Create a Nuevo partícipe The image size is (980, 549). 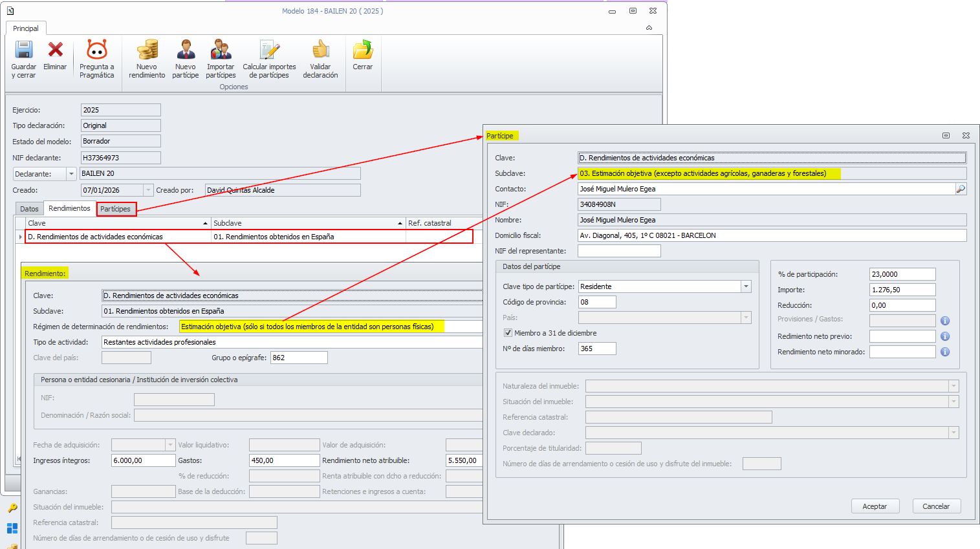click(x=186, y=50)
